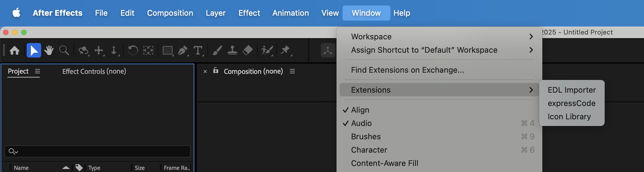Image resolution: width=644 pixels, height=172 pixels.
Task: Open the Composition panel options menu
Action: [x=292, y=71]
